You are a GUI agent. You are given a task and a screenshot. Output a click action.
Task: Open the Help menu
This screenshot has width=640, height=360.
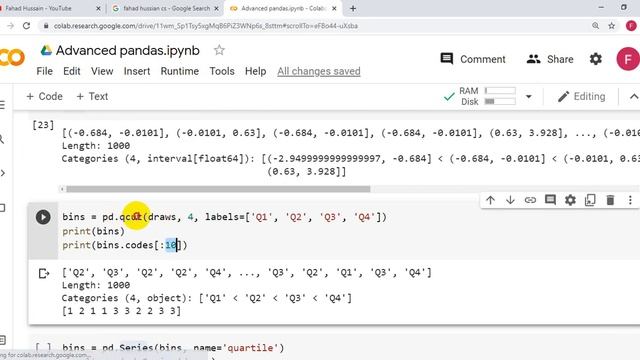(256, 71)
